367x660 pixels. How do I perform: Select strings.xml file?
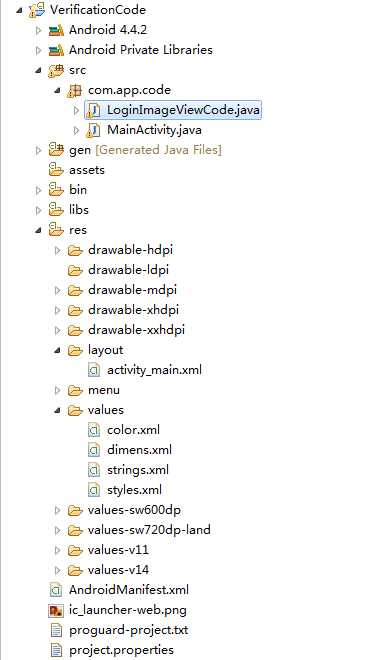coord(138,470)
